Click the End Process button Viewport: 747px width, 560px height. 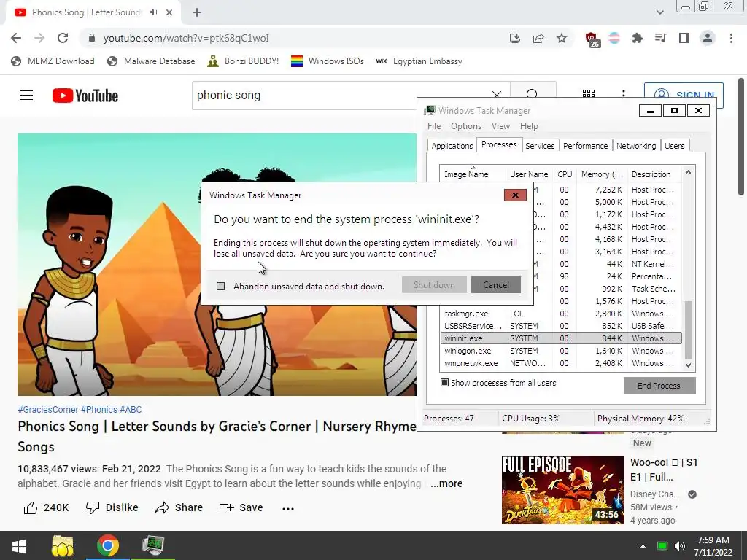pyautogui.click(x=659, y=385)
